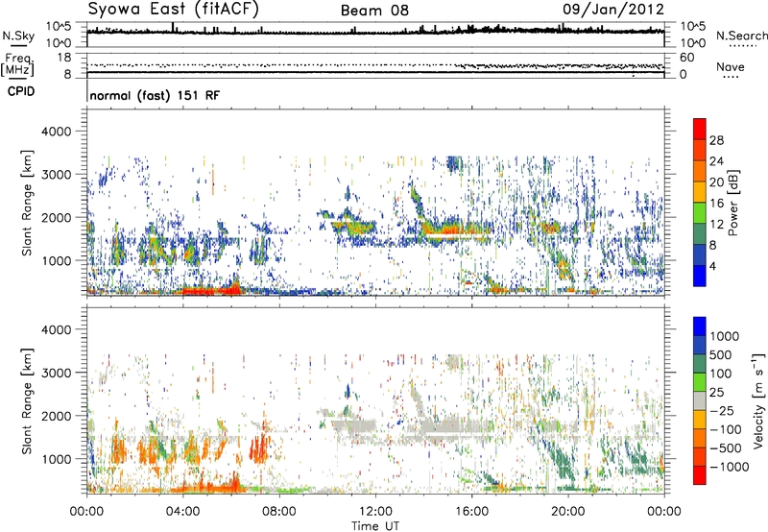This screenshot has width=768, height=532.
Task: Click the "24" label on Power scale
Action: coord(716,161)
